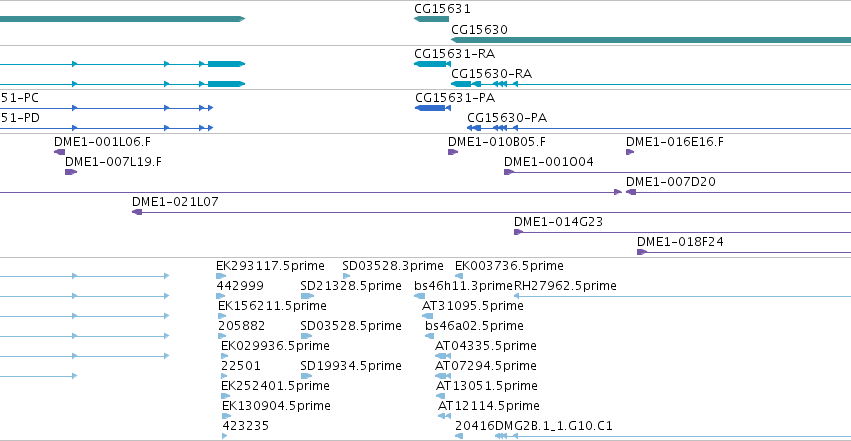The width and height of the screenshot is (851, 441).
Task: Click the CG15631-RA transcript glyph
Action: tap(433, 64)
